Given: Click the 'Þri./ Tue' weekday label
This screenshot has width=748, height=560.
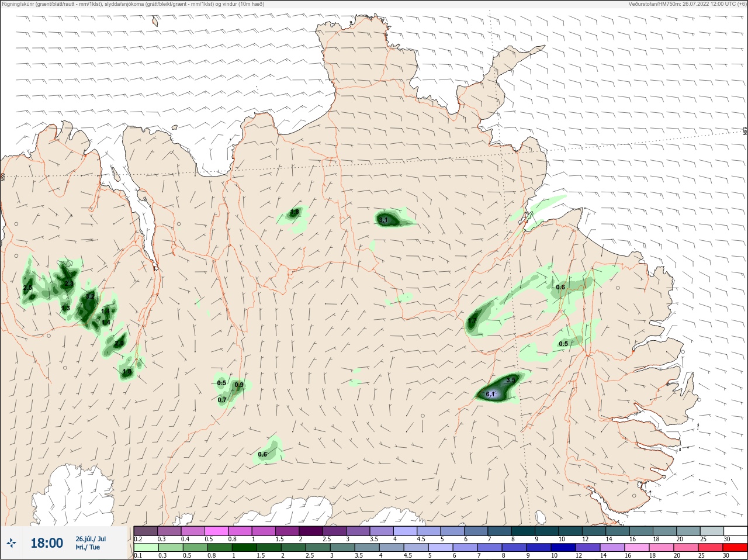Looking at the screenshot, I should pyautogui.click(x=88, y=547).
